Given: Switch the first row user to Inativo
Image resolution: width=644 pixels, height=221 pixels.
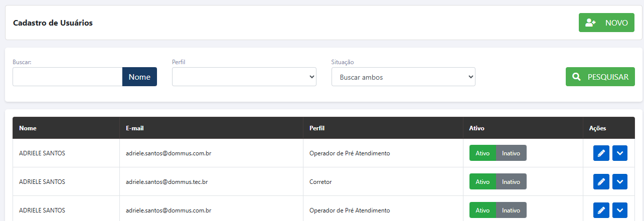Looking at the screenshot, I should [x=511, y=153].
